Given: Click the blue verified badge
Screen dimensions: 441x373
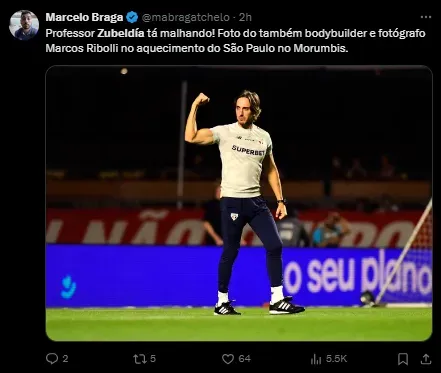Looking at the screenshot, I should point(132,17).
